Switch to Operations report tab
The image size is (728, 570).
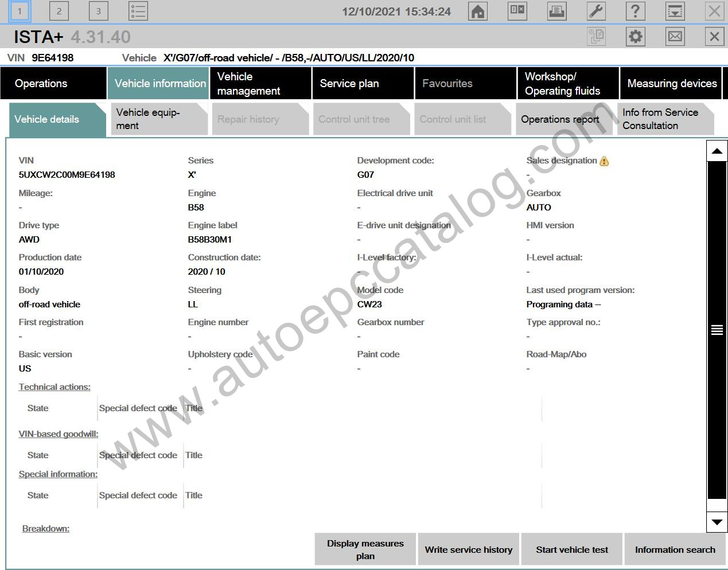pyautogui.click(x=564, y=119)
